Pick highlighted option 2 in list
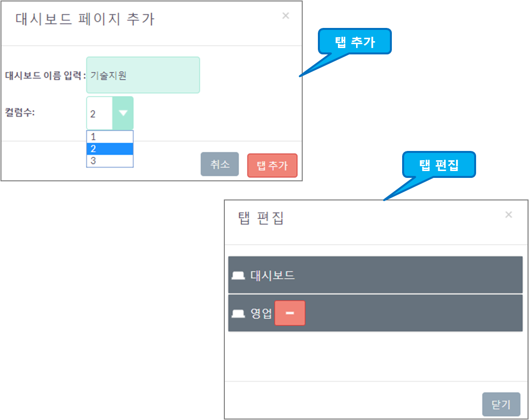529x420 pixels. click(110, 149)
